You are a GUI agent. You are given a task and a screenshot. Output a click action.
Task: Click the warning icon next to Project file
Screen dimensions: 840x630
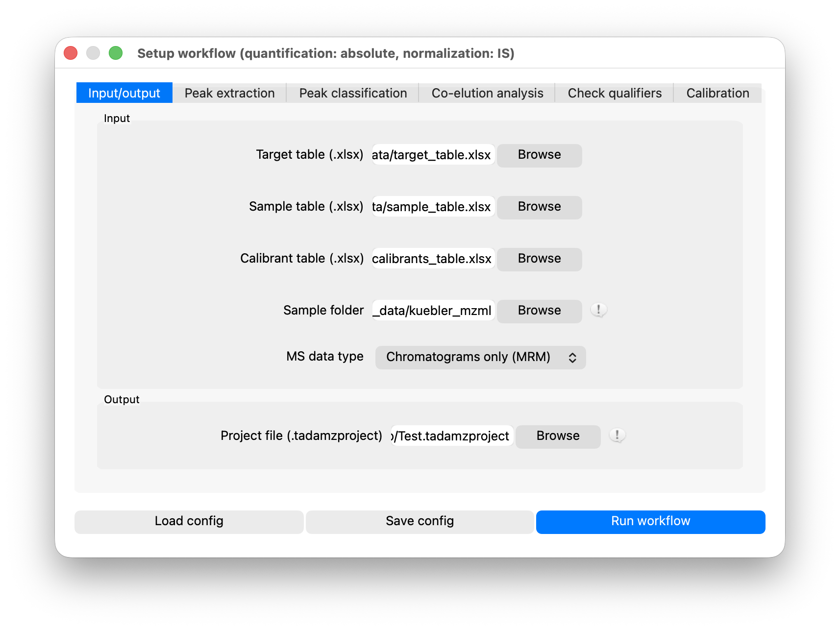tap(617, 435)
